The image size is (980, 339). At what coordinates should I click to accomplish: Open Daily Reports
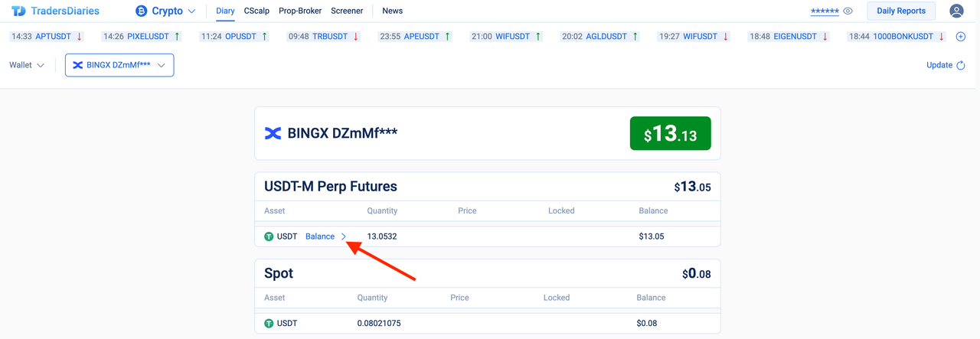pyautogui.click(x=901, y=11)
